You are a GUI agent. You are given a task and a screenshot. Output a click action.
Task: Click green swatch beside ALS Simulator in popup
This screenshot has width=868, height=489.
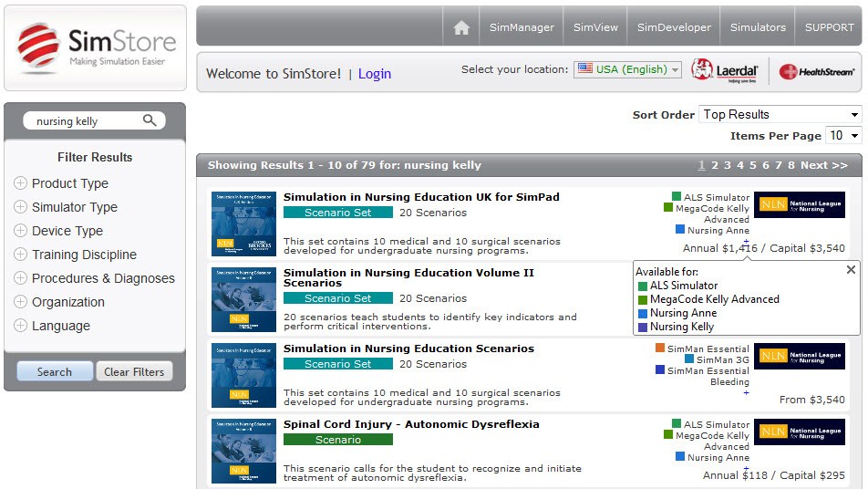click(x=643, y=286)
